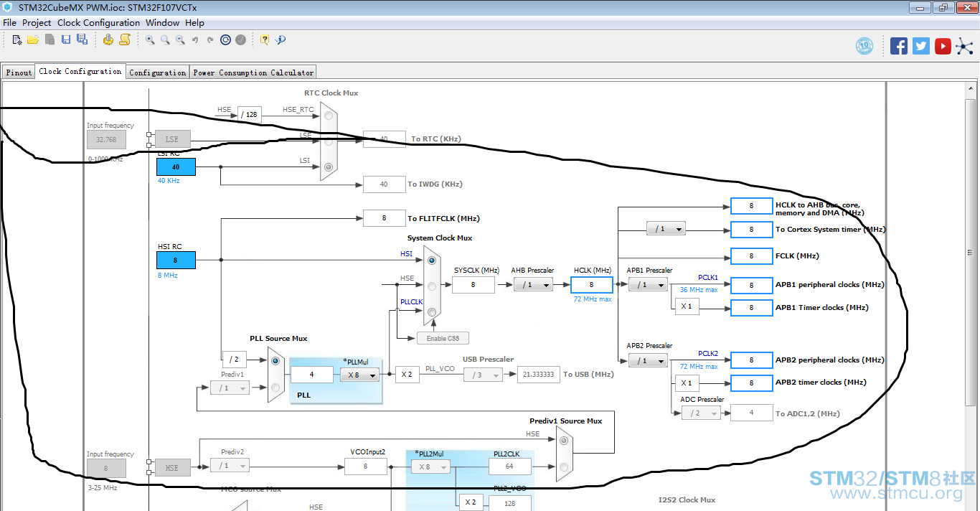The height and width of the screenshot is (511, 980).
Task: Click the grey Resolve Clock Issues checkmark
Action: (x=241, y=39)
